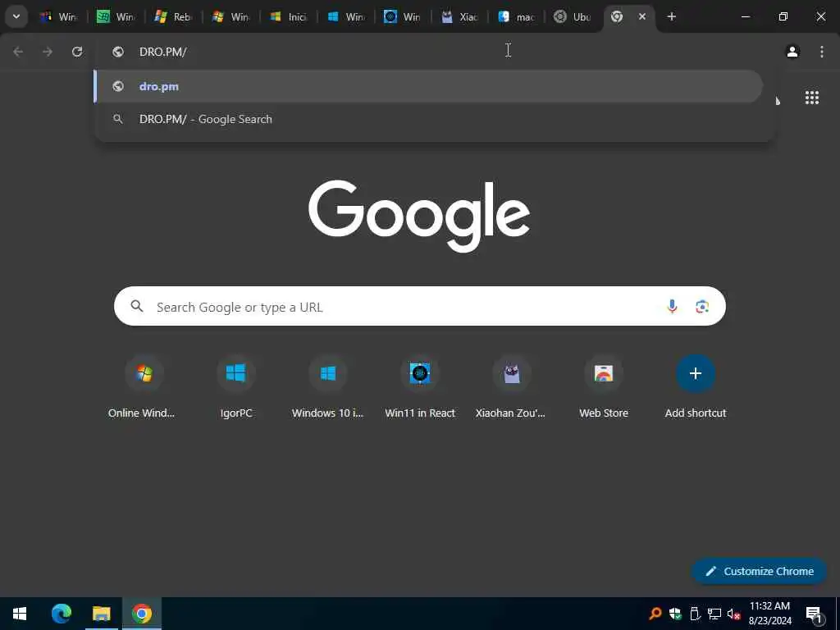The height and width of the screenshot is (630, 840).
Task: Open the 'Xiaohan Zou'...' shortcut
Action: 511,388
